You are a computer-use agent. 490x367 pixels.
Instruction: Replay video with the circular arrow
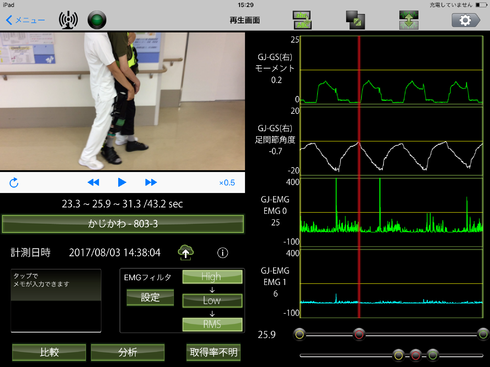pos(14,183)
